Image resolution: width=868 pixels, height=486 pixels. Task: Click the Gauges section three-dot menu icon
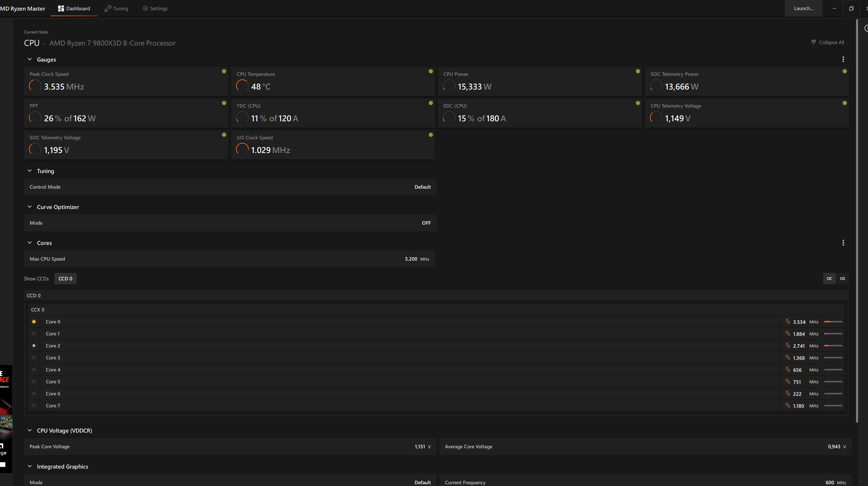(x=843, y=59)
